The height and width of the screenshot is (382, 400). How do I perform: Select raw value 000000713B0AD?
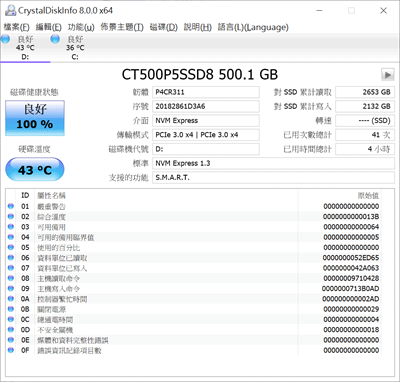[x=350, y=289]
